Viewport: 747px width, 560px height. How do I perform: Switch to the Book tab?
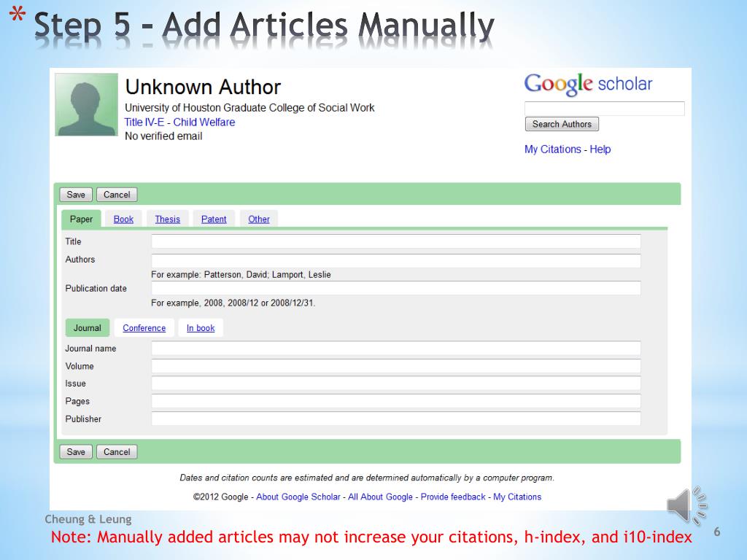[123, 219]
